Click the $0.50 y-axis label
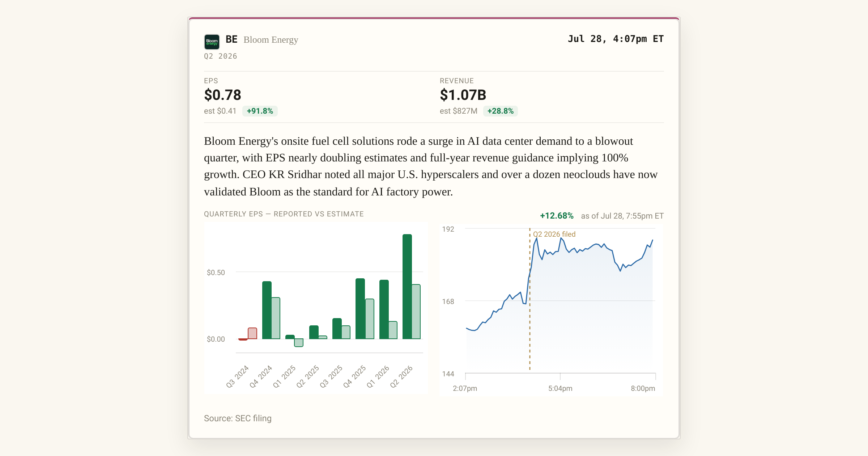Viewport: 868px width, 456px height. tap(216, 273)
